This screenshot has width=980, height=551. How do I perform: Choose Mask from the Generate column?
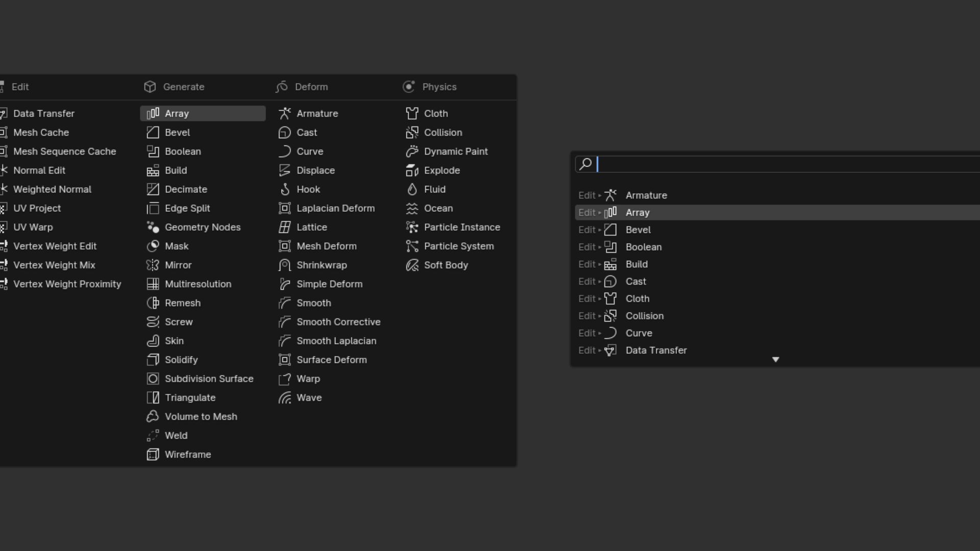[203, 246]
